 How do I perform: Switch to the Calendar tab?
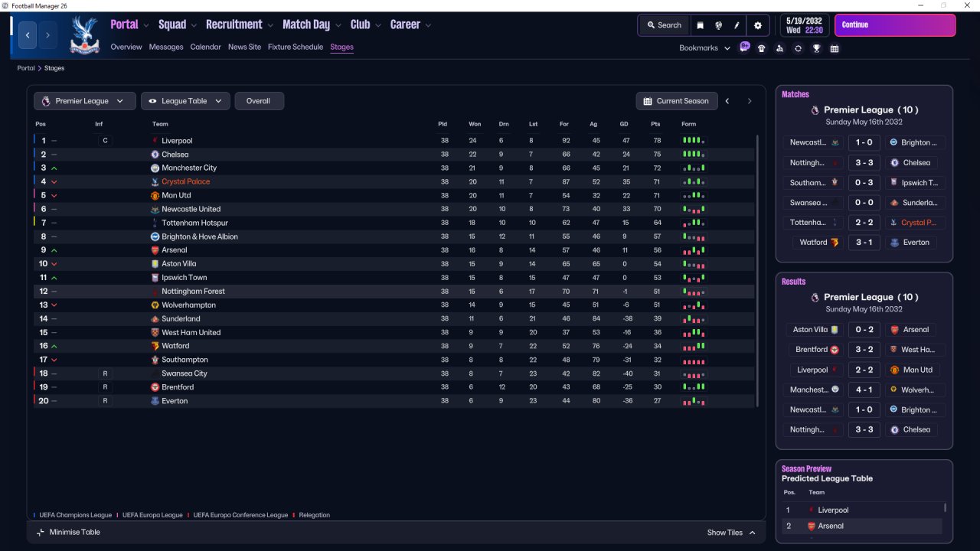click(205, 47)
